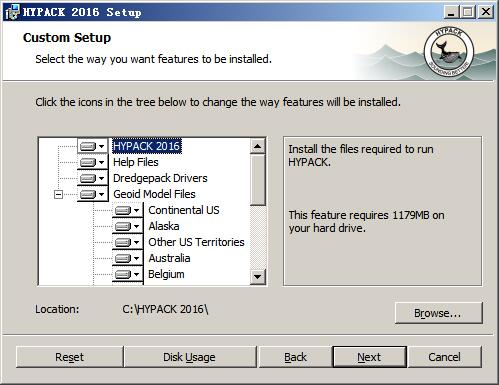Cancel the HYPACK 2016 installation
This screenshot has height=385, width=499.
445,357
